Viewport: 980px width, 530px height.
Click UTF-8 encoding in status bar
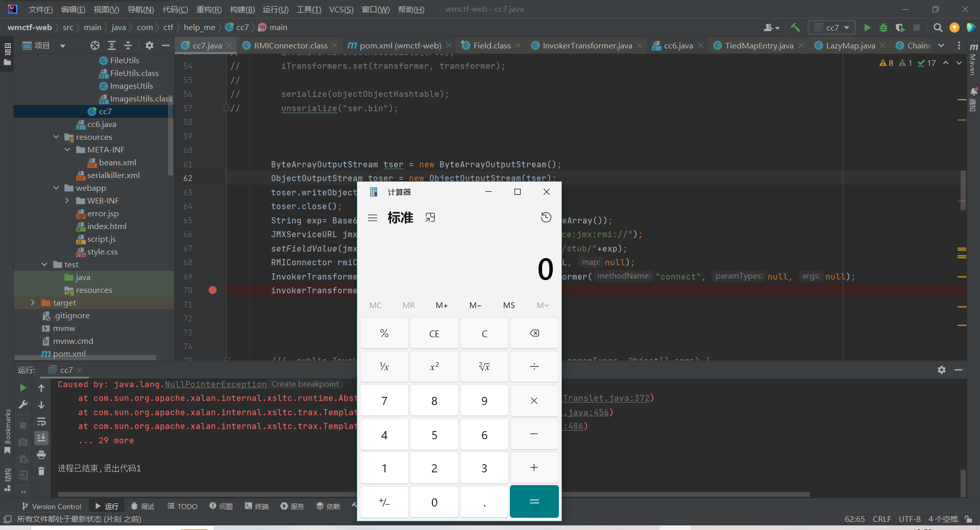910,519
